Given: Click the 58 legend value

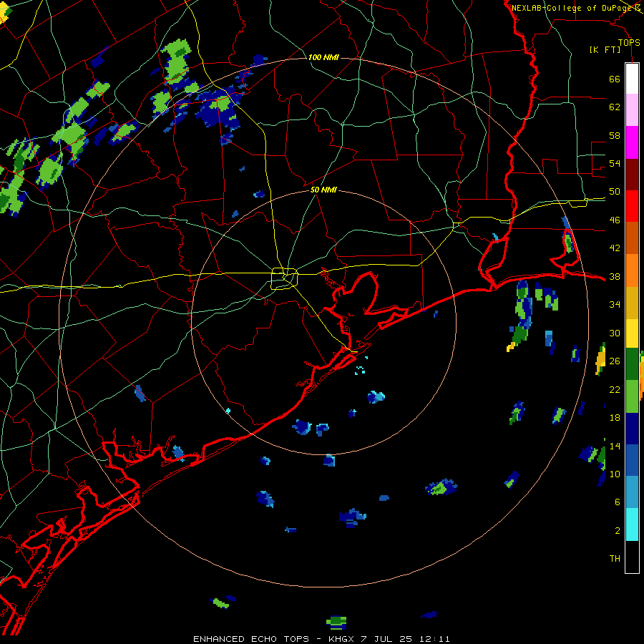Looking at the screenshot, I should tap(615, 135).
